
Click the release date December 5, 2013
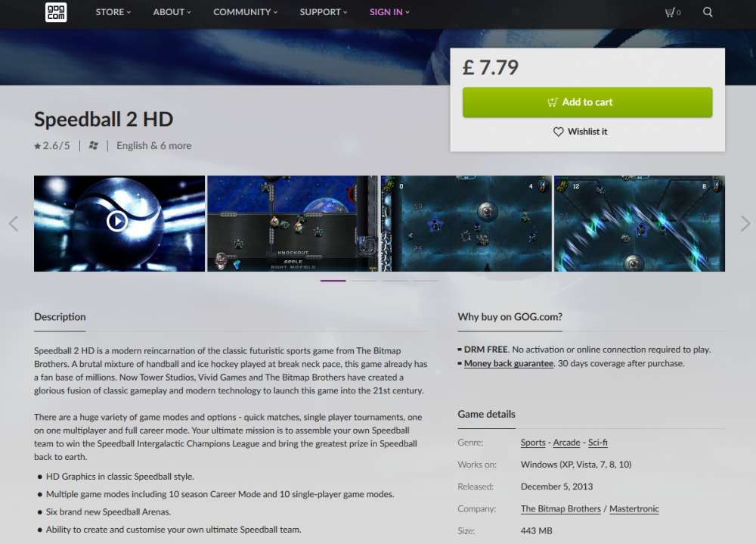coord(557,486)
